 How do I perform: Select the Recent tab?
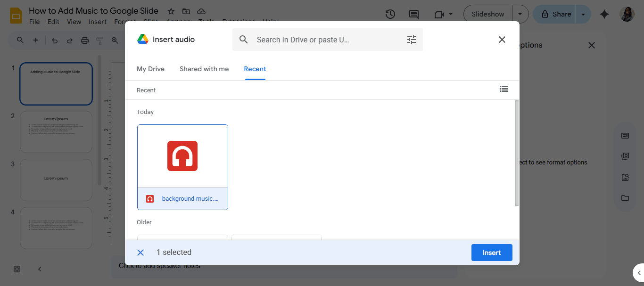click(255, 69)
